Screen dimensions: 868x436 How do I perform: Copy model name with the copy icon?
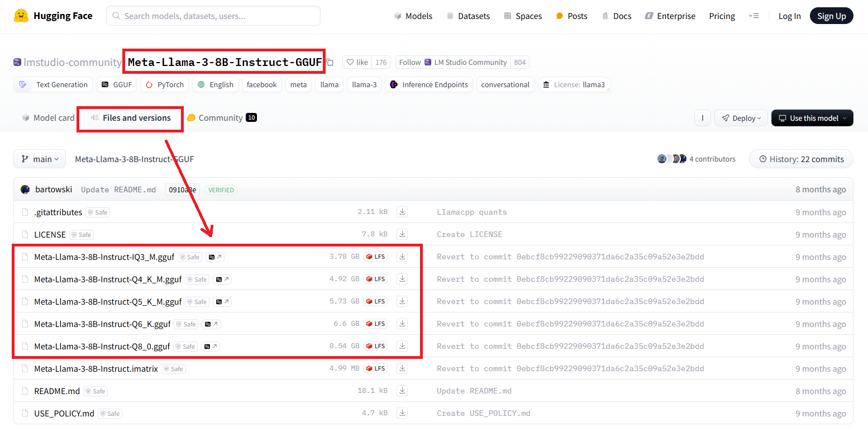pos(330,63)
